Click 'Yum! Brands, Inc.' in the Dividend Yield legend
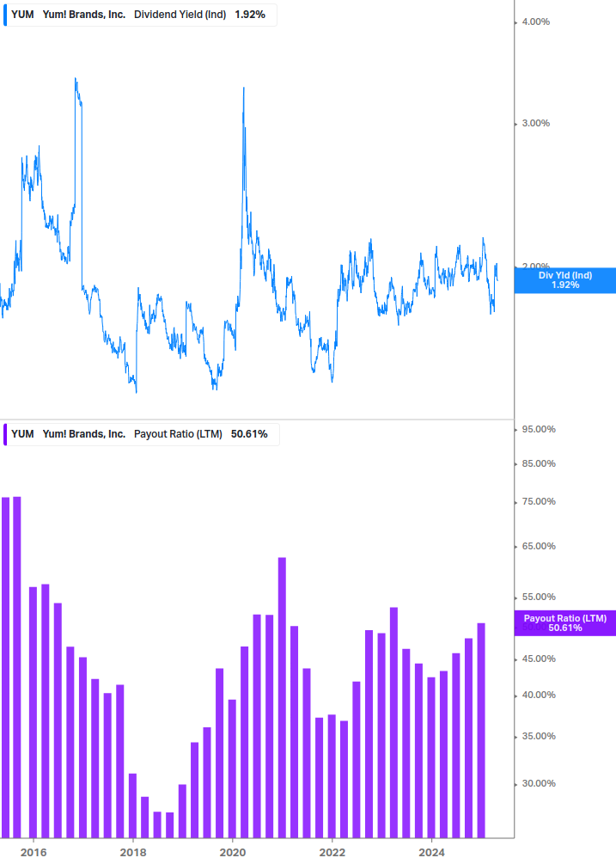Image resolution: width=616 pixels, height=864 pixels. 83,15
